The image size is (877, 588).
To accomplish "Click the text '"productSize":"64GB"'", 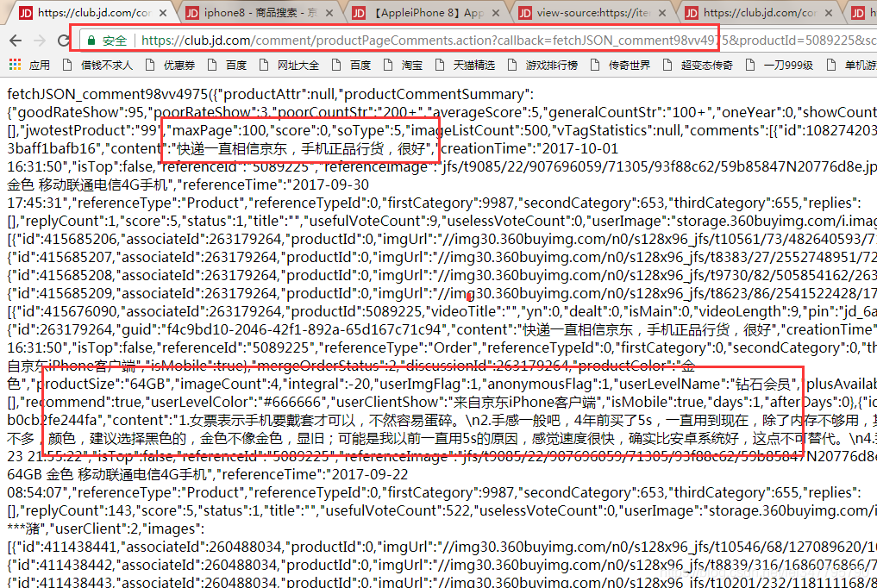I will [x=105, y=384].
